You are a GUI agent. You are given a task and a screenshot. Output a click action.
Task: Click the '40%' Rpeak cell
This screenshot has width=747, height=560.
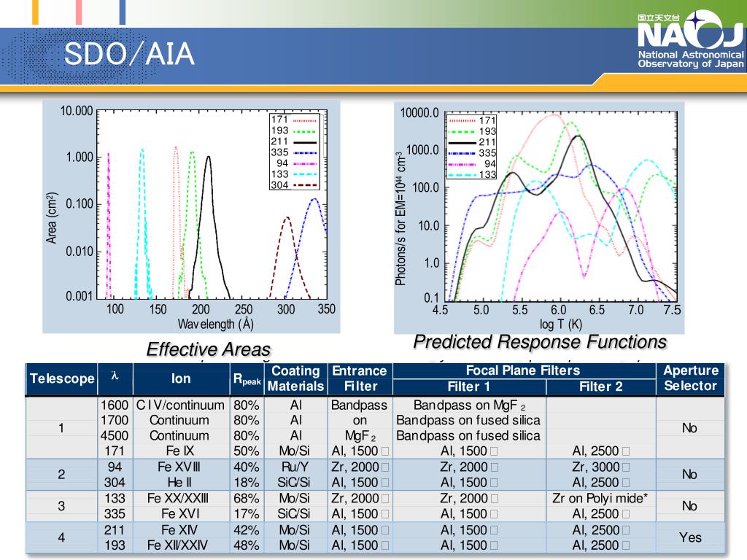pyautogui.click(x=247, y=467)
